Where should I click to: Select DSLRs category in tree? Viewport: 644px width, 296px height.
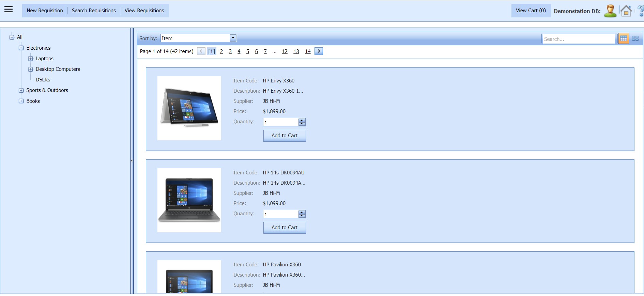43,80
